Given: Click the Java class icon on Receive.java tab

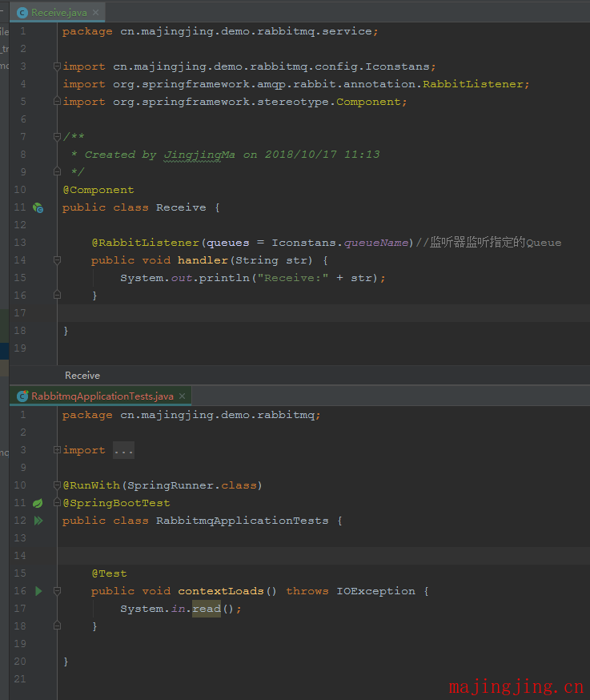Looking at the screenshot, I should click(x=22, y=13).
